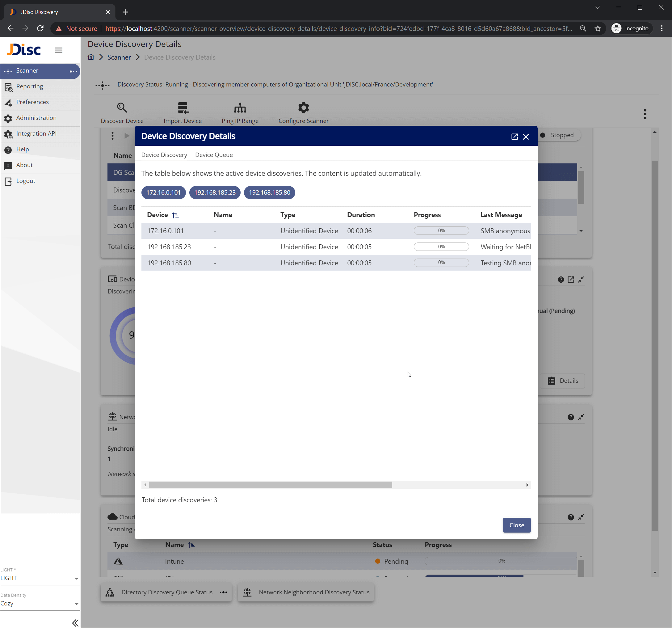Close dialog with X icon
This screenshot has height=628, width=672.
(x=526, y=137)
